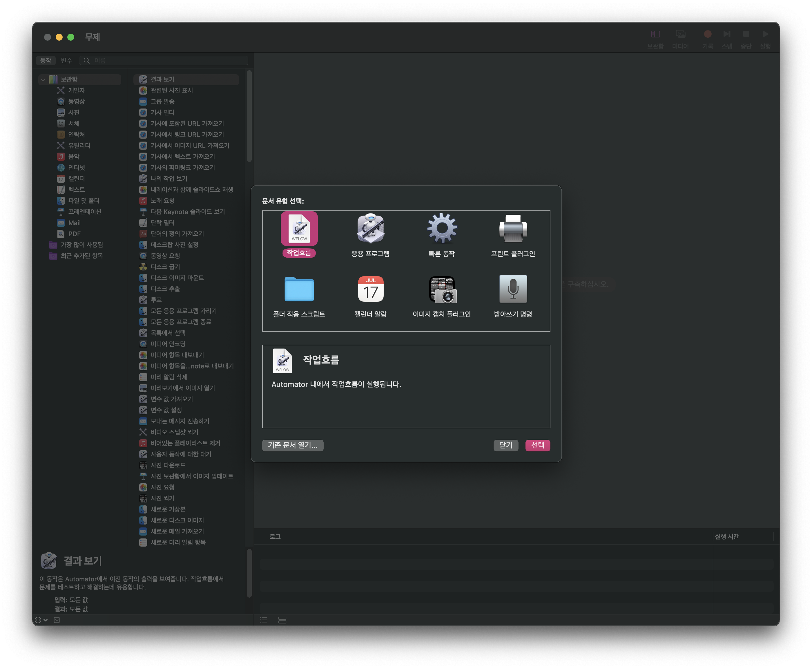The image size is (812, 669).
Task: Collapse the 보관함 category in the sidebar
Action: coord(43,80)
